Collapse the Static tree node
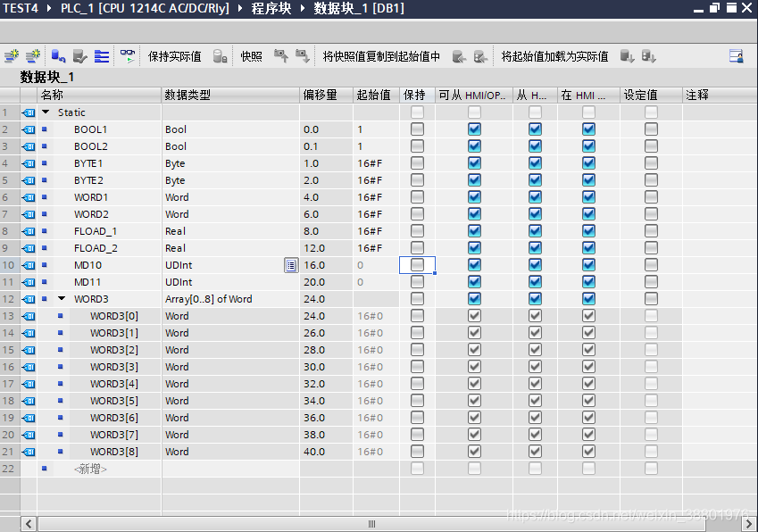The height and width of the screenshot is (532, 758). (x=46, y=112)
